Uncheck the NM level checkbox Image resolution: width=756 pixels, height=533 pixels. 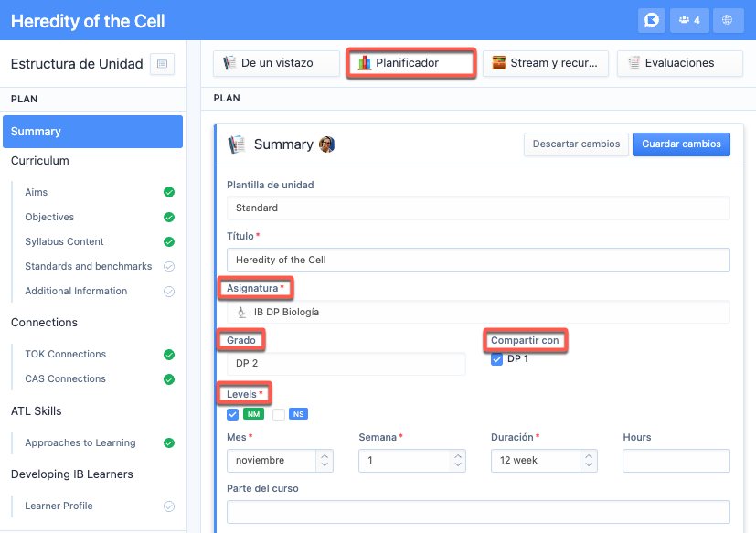pos(233,414)
